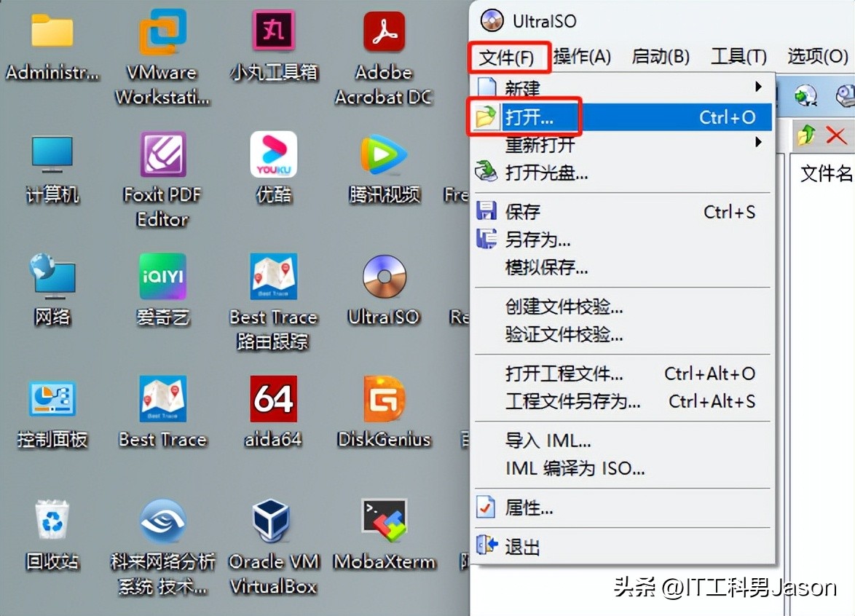Screen dimensions: 855x616
Task: Open the 回收站 Recycle Bin
Action: [51, 520]
